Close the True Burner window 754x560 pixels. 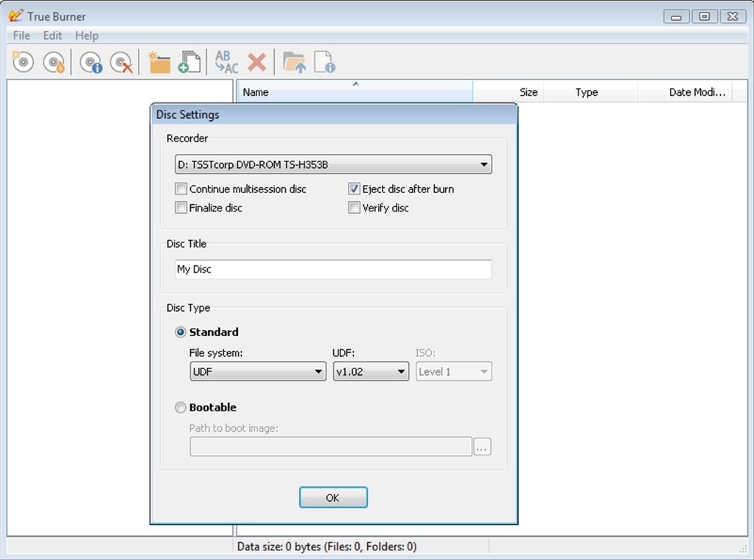pos(733,17)
